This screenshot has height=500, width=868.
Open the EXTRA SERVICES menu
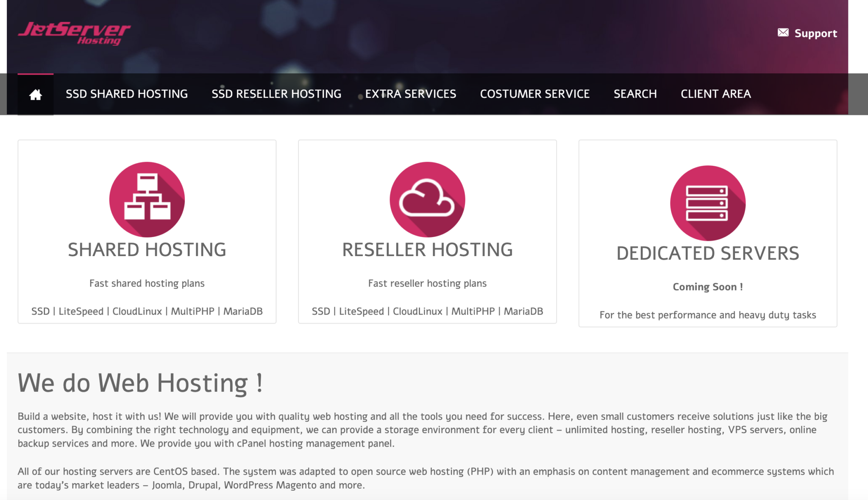(x=411, y=94)
